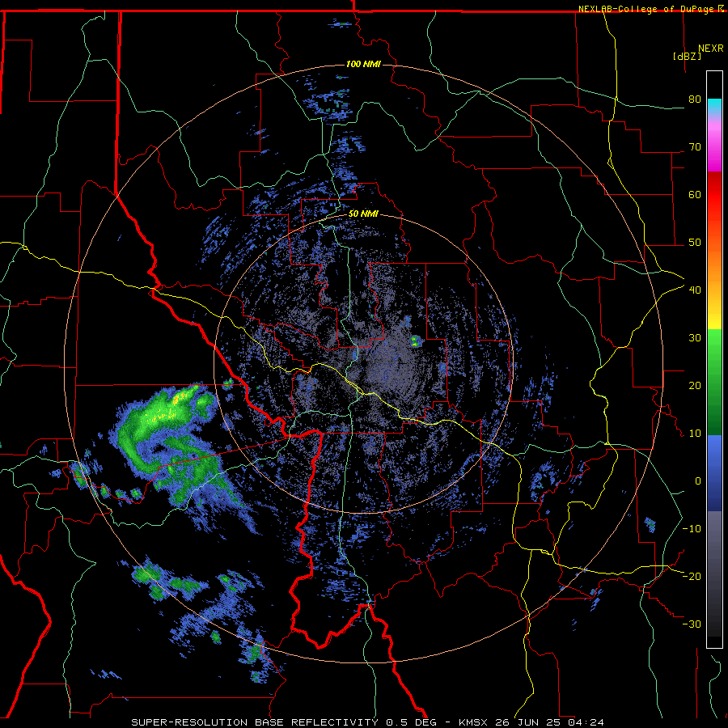
Task: Click the 26 JUN 25 date text
Action: pyautogui.click(x=527, y=722)
